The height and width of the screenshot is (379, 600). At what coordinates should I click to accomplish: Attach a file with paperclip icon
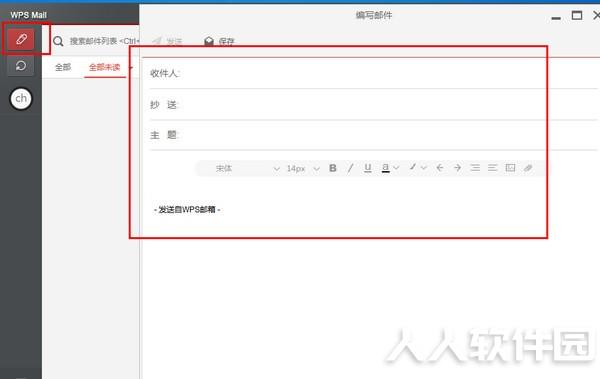click(x=528, y=168)
